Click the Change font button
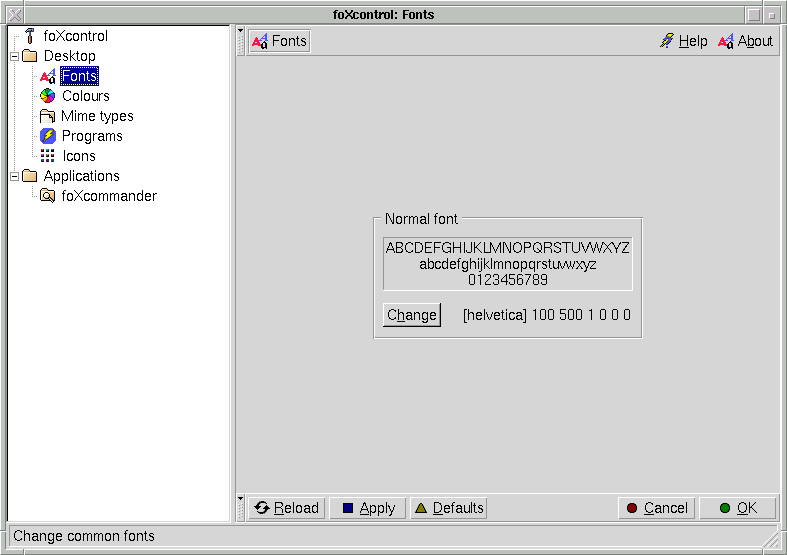The image size is (787, 555). (x=412, y=315)
